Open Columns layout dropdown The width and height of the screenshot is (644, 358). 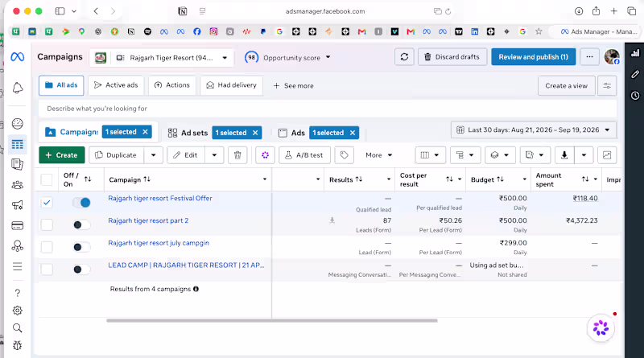click(430, 155)
